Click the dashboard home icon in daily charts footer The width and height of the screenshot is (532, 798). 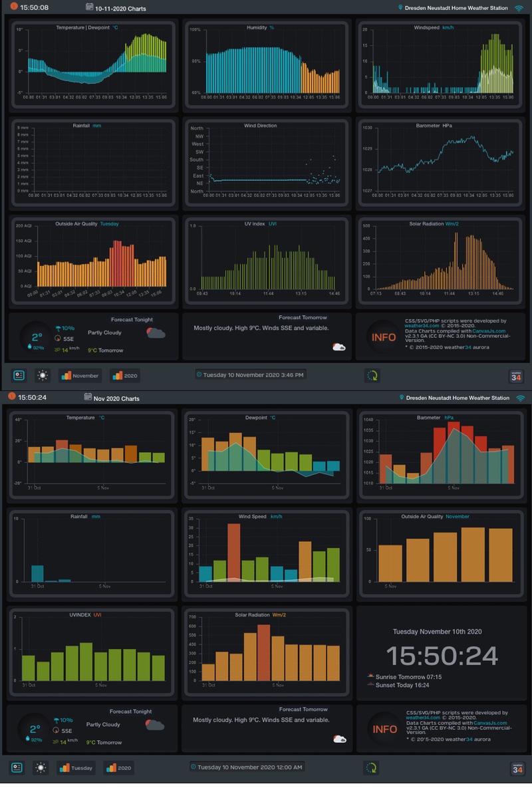(x=19, y=376)
